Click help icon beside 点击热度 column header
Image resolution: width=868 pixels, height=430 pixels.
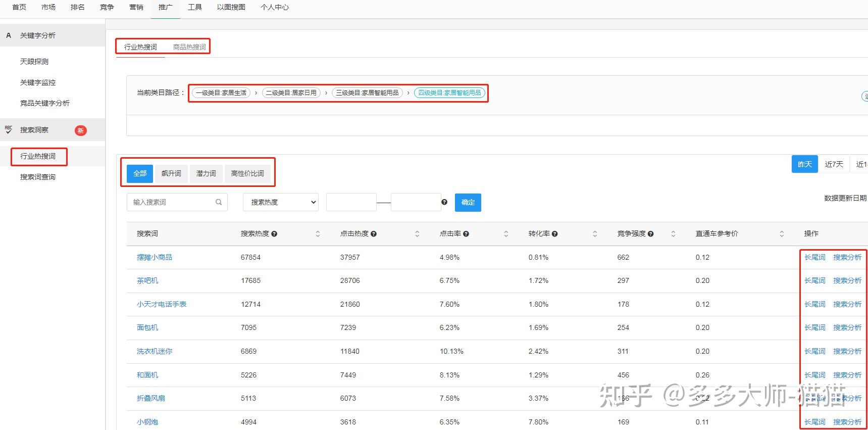[374, 234]
